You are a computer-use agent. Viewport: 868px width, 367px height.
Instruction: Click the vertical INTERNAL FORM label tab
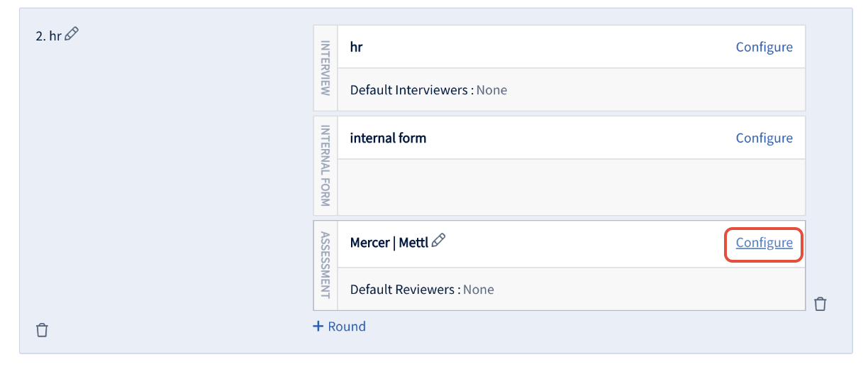click(325, 166)
